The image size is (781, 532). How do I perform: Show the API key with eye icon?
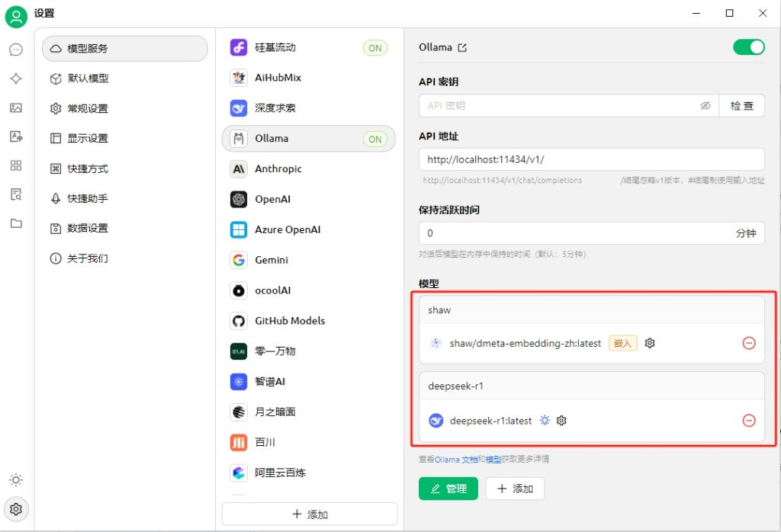(x=705, y=105)
